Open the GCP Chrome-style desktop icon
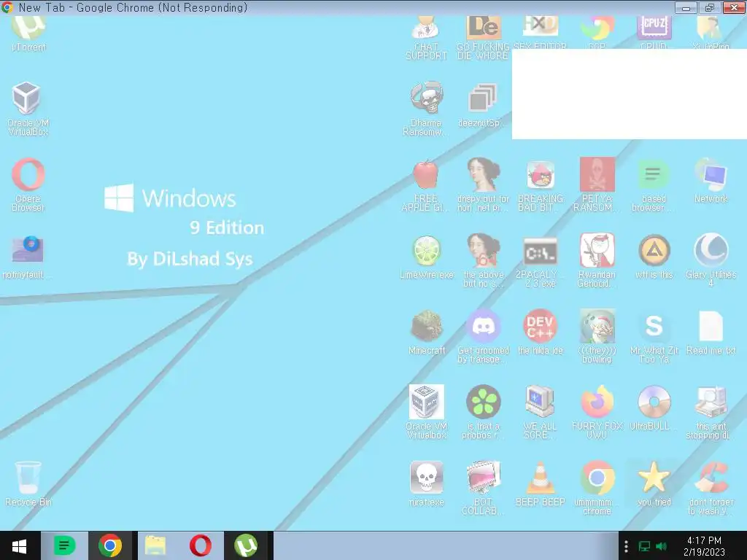747x560 pixels. (x=597, y=32)
